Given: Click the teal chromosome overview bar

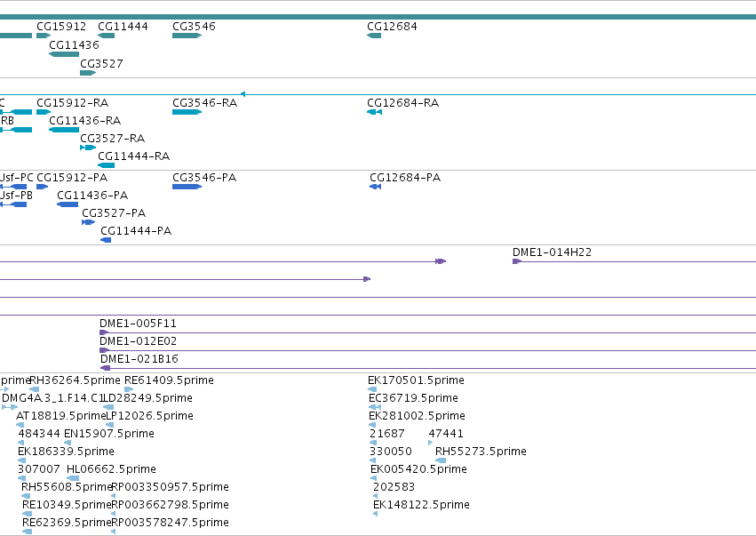Looking at the screenshot, I should [378, 17].
